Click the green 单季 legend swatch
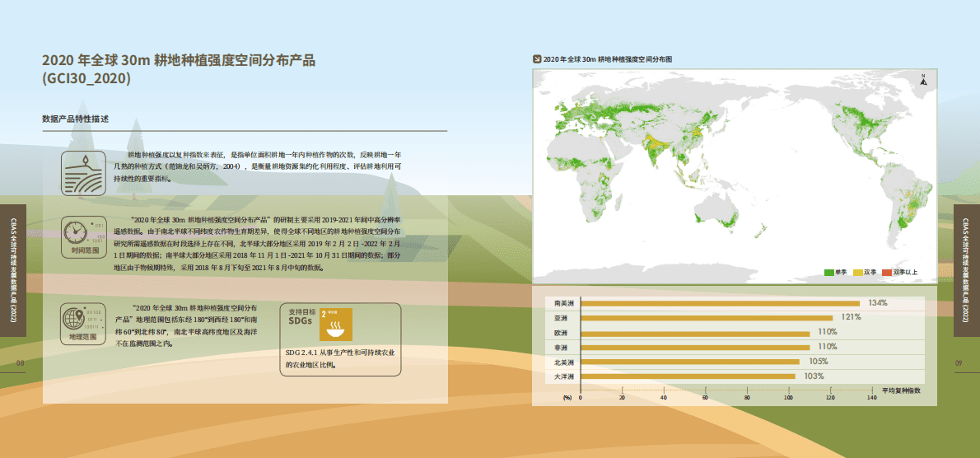The width and height of the screenshot is (980, 458). [x=828, y=272]
